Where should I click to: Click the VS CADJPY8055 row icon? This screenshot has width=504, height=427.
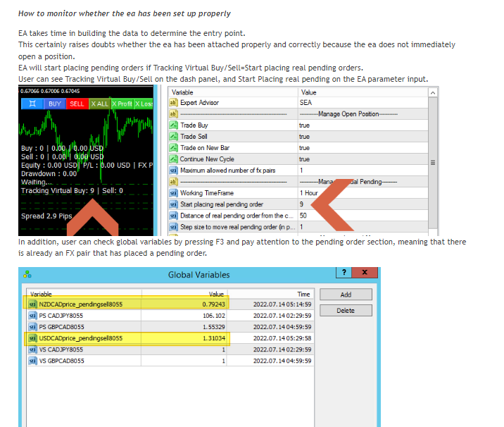[x=32, y=349]
